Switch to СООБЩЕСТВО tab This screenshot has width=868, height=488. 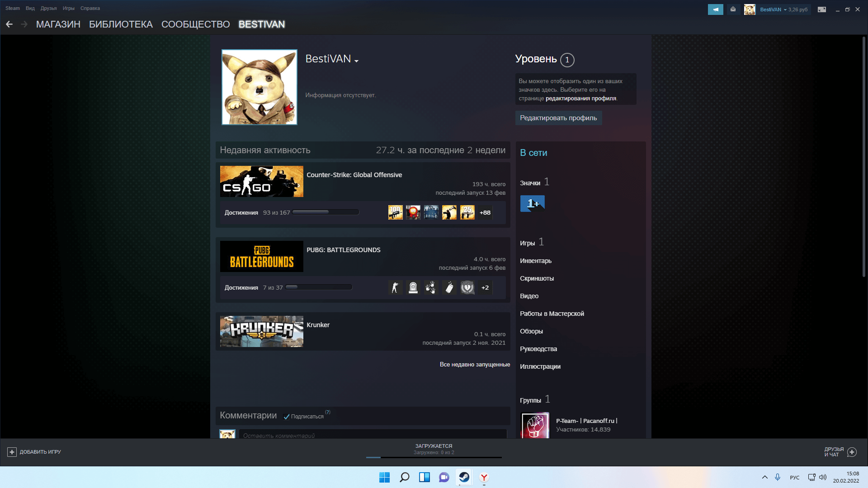click(x=196, y=24)
